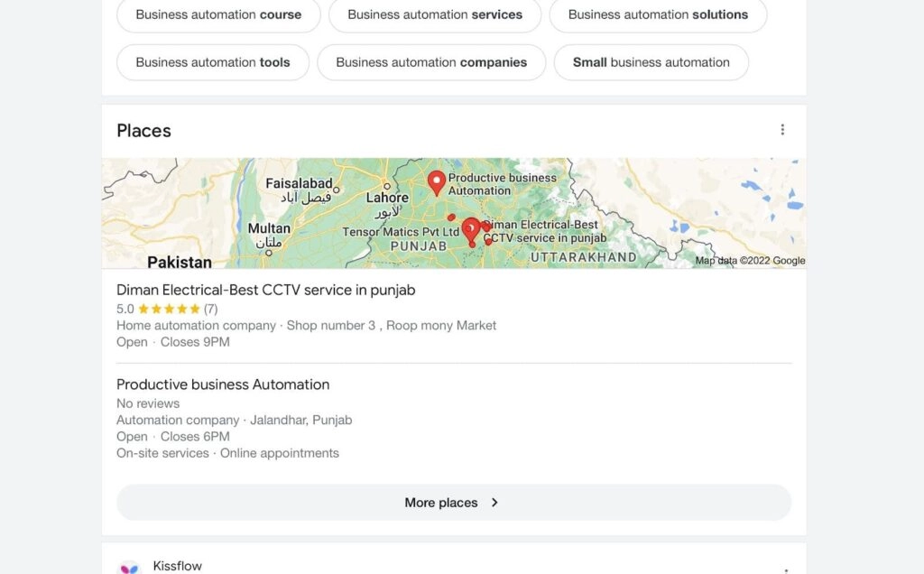Click the Places section heading

[143, 131]
